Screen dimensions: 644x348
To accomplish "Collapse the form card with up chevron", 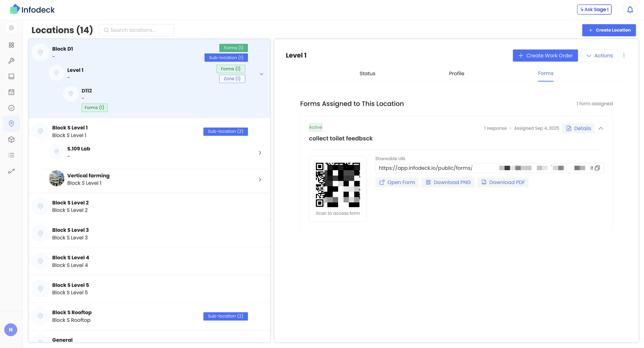I will point(601,128).
